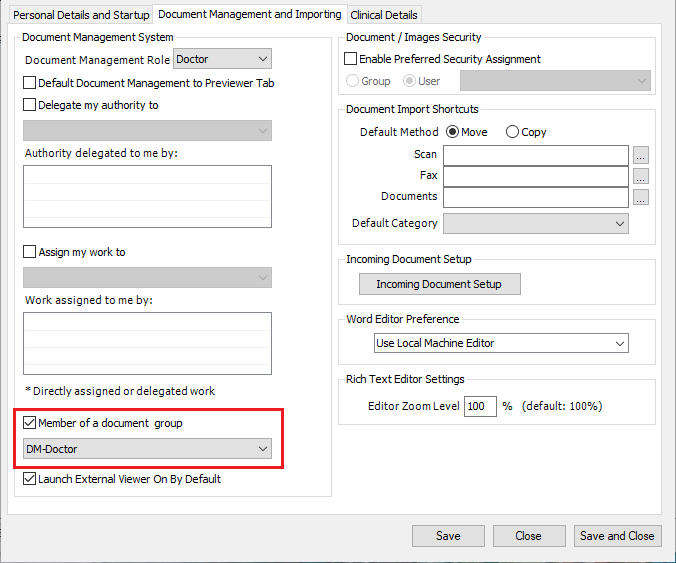
Task: Select the Copy default method radio
Action: point(512,131)
